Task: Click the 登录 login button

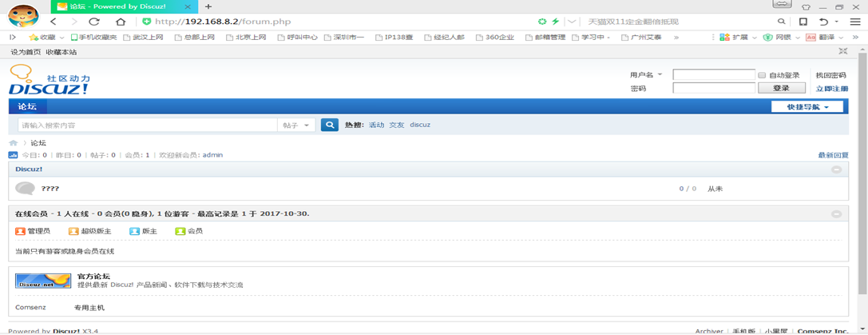Action: 781,88
